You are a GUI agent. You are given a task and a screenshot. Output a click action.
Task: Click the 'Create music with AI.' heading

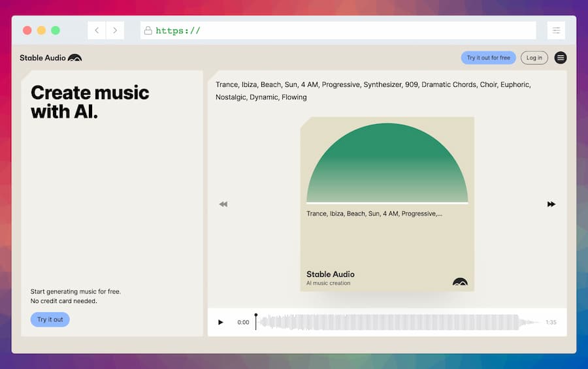[x=90, y=102]
